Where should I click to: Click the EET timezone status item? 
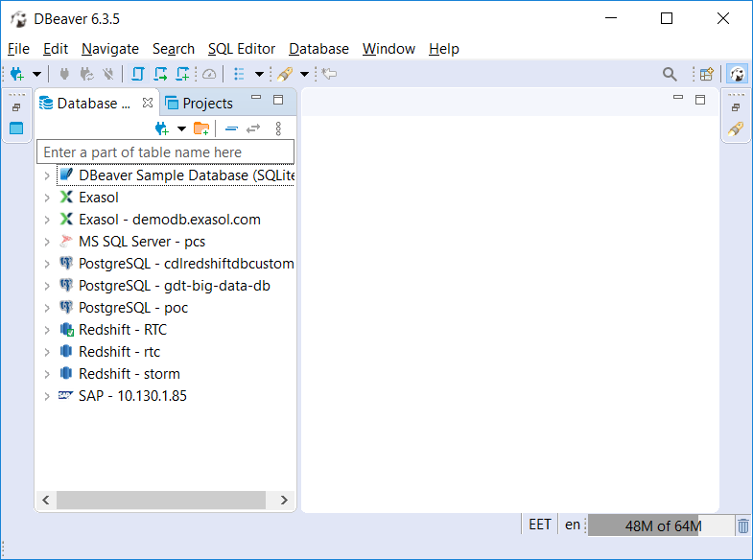click(540, 525)
